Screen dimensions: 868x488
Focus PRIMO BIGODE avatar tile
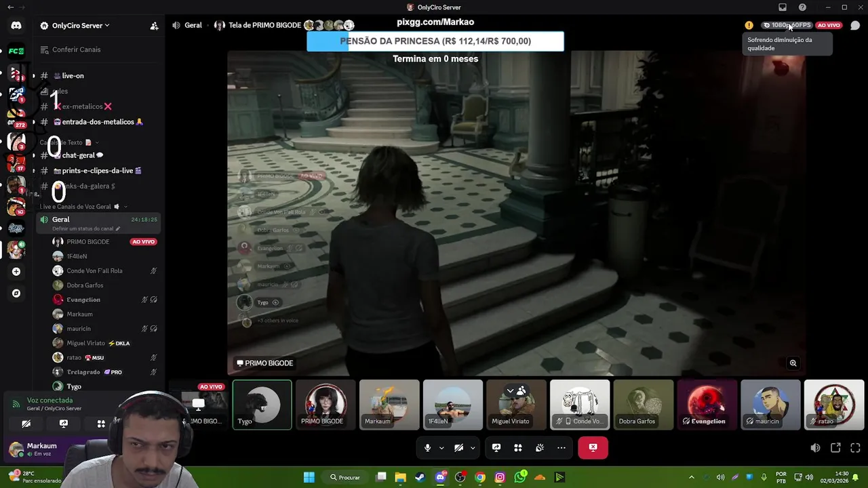pyautogui.click(x=325, y=405)
